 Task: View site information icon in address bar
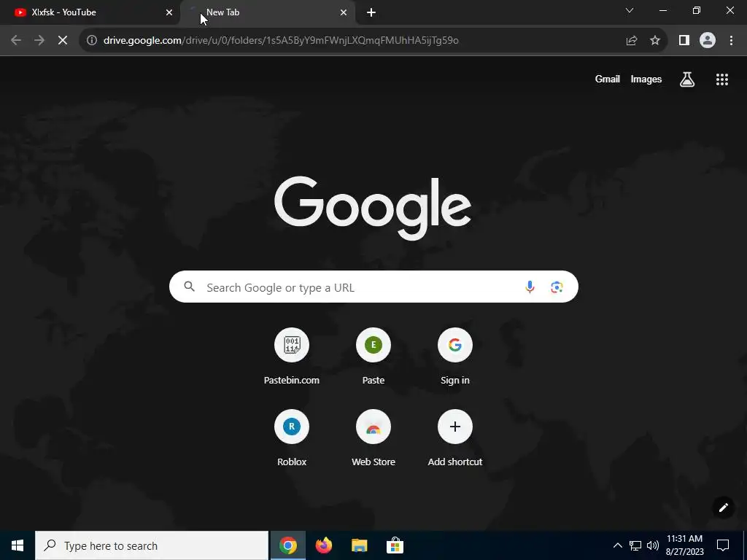[x=91, y=41]
